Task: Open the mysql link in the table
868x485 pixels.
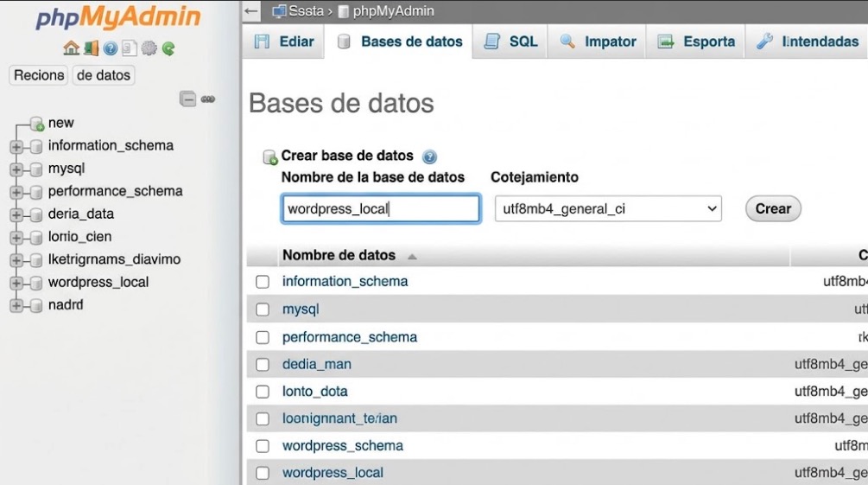Action: point(301,310)
